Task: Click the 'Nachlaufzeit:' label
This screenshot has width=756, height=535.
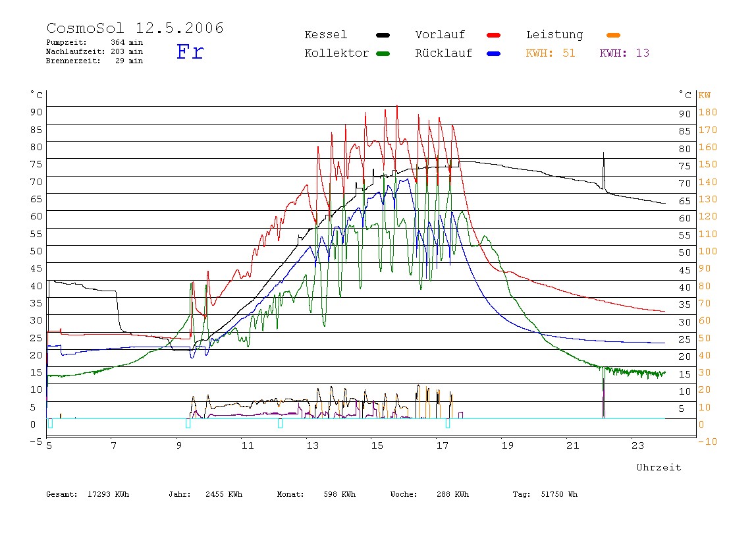Action: point(76,51)
